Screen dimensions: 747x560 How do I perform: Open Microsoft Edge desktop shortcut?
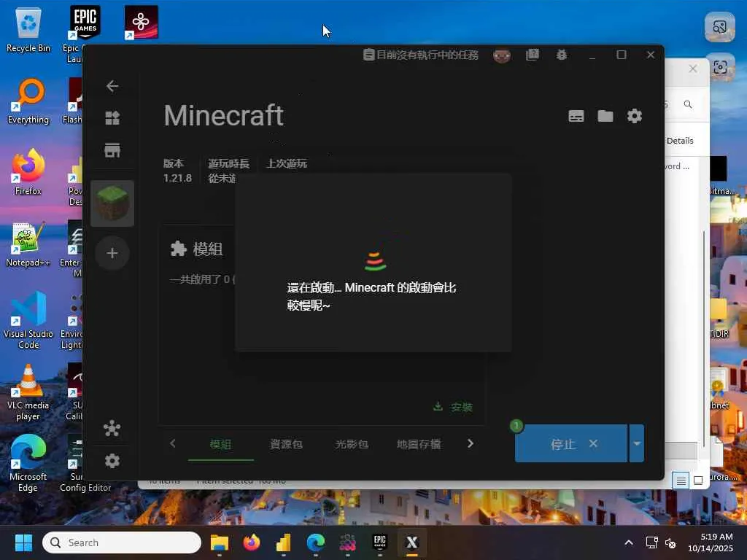(x=28, y=463)
